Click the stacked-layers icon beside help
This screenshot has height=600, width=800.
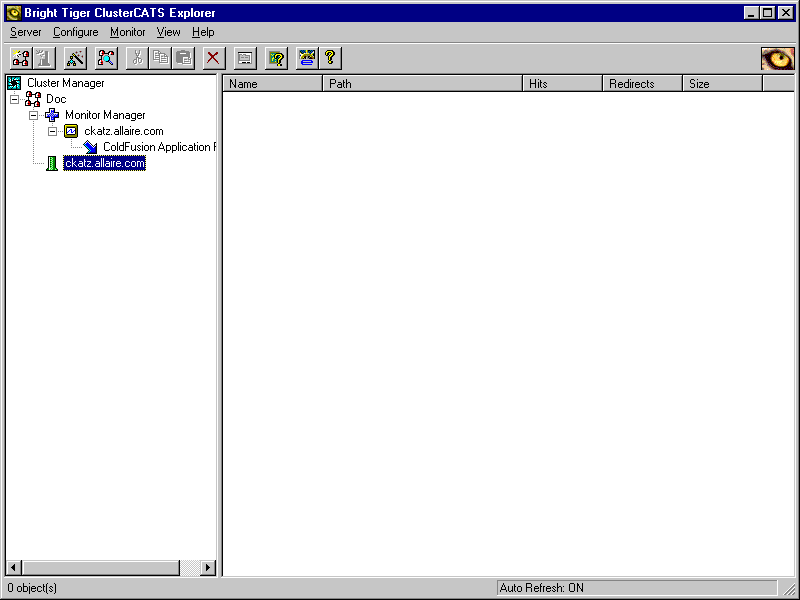tap(306, 58)
